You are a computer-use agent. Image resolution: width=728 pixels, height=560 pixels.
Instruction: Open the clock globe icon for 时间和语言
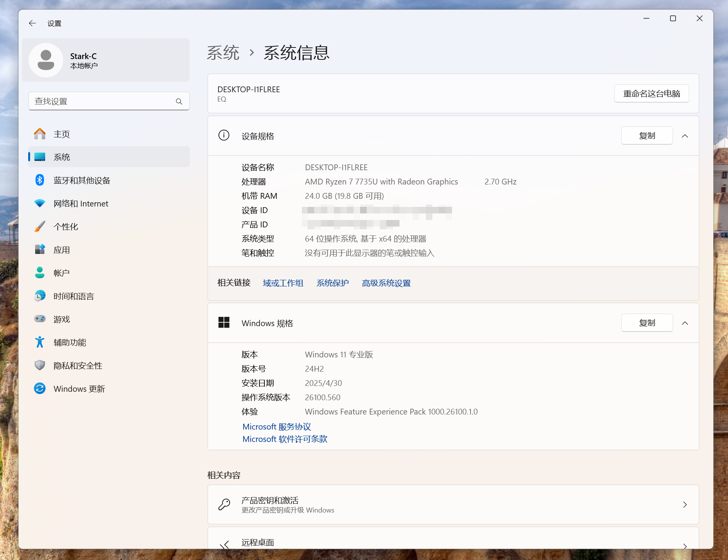40,296
